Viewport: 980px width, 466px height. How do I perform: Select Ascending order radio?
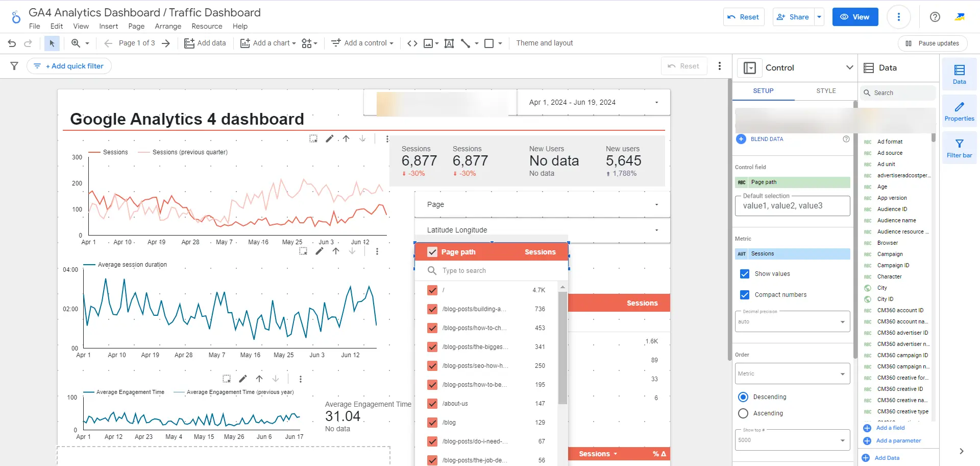(743, 413)
